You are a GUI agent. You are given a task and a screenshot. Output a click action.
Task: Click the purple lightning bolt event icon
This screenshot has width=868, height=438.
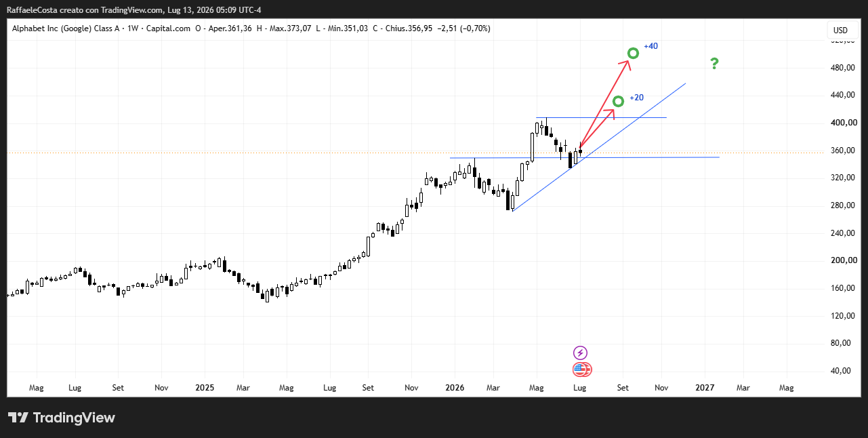580,353
